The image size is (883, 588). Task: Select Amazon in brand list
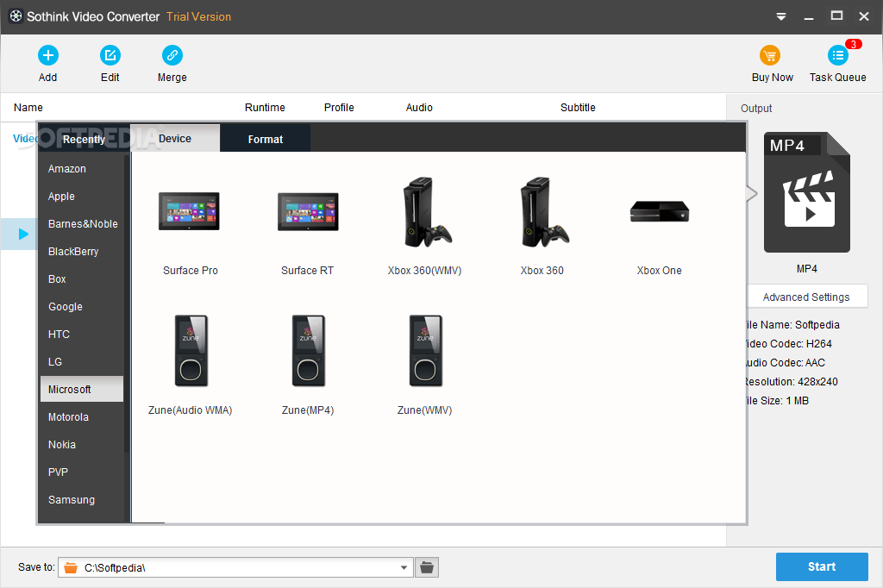(x=82, y=168)
